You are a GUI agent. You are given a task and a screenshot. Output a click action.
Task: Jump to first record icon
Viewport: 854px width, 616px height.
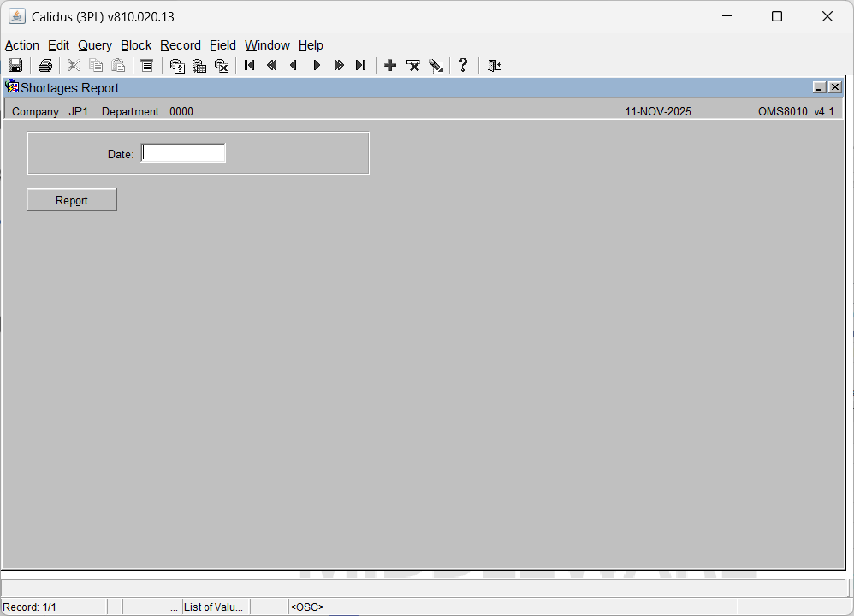pyautogui.click(x=250, y=66)
